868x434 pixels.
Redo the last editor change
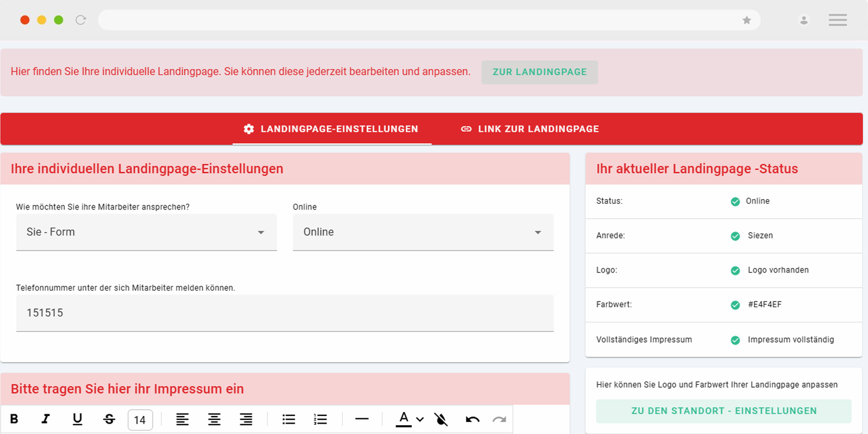click(499, 420)
